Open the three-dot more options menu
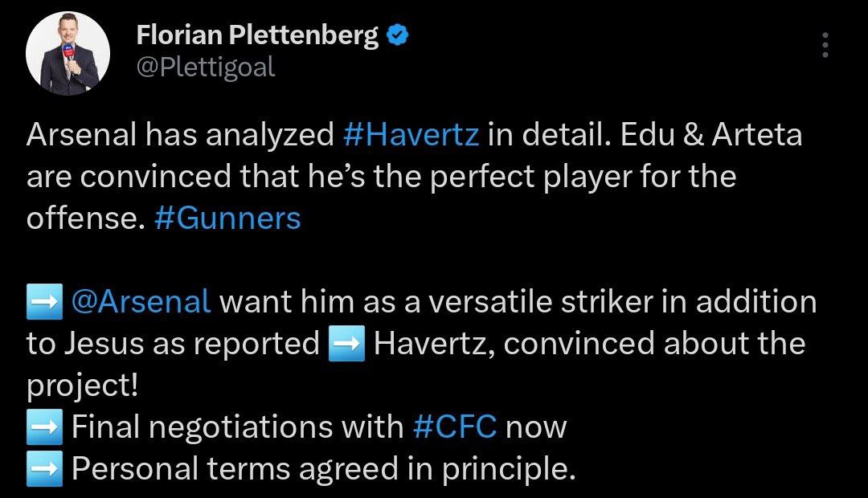The height and width of the screenshot is (498, 868). (825, 45)
